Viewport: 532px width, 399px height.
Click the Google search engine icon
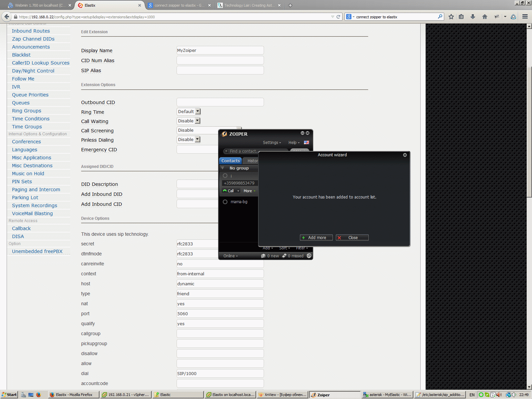click(x=348, y=17)
